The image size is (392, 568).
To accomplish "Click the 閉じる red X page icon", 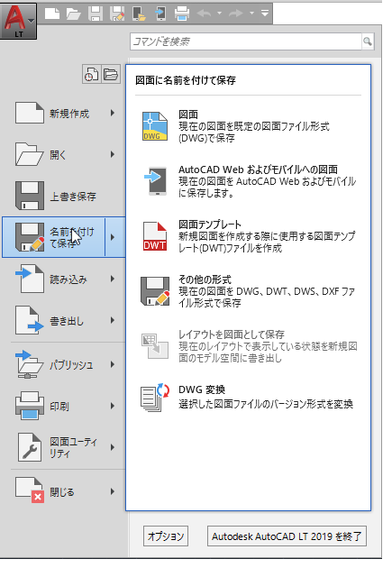I will (x=30, y=490).
